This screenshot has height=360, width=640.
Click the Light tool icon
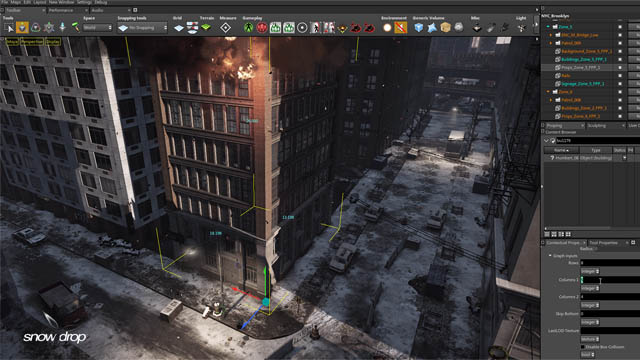(x=521, y=28)
